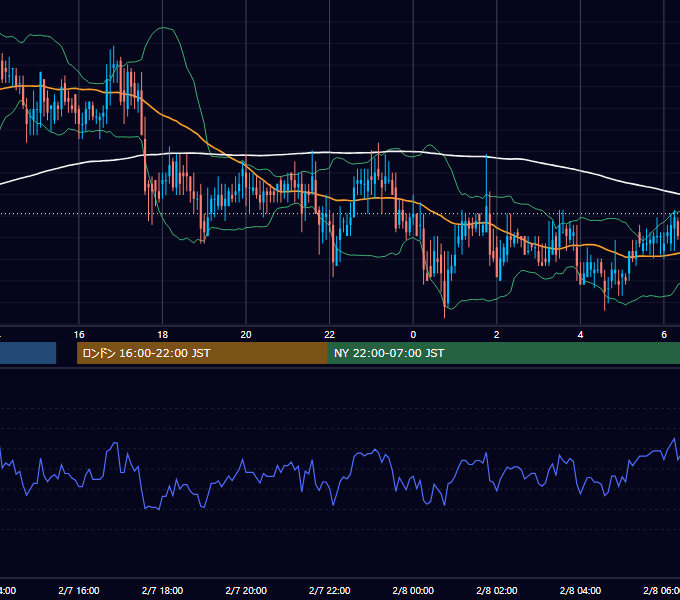Click hour 4 on the price chart axis

[x=580, y=335]
